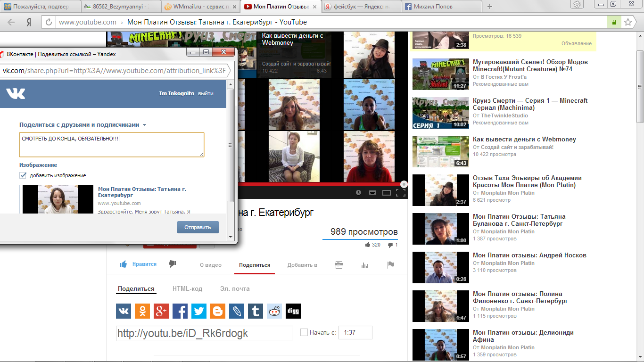Share the video on Digg icon
This screenshot has width=644, height=362.
293,311
